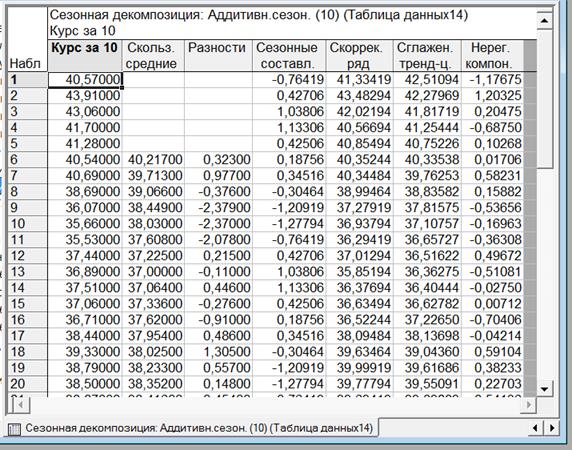Select row header 13
This screenshot has width=572, height=450.
[28, 272]
